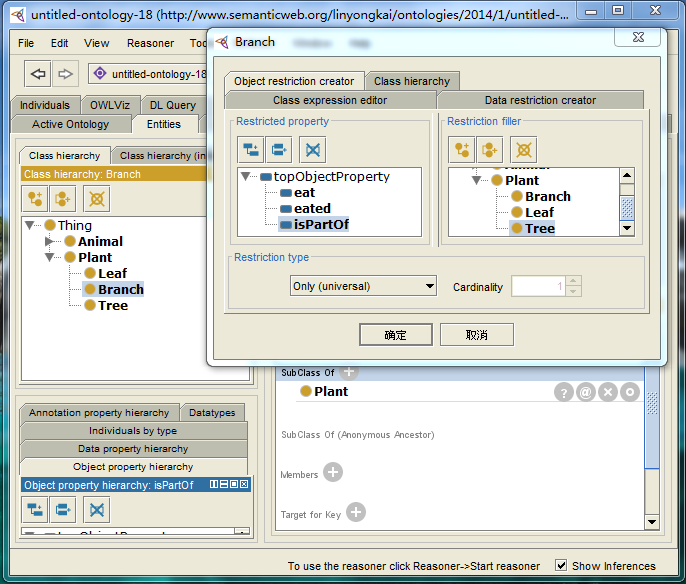This screenshot has width=686, height=584.
Task: Collapse Thing node in main class hierarchy
Action: click(x=30, y=225)
